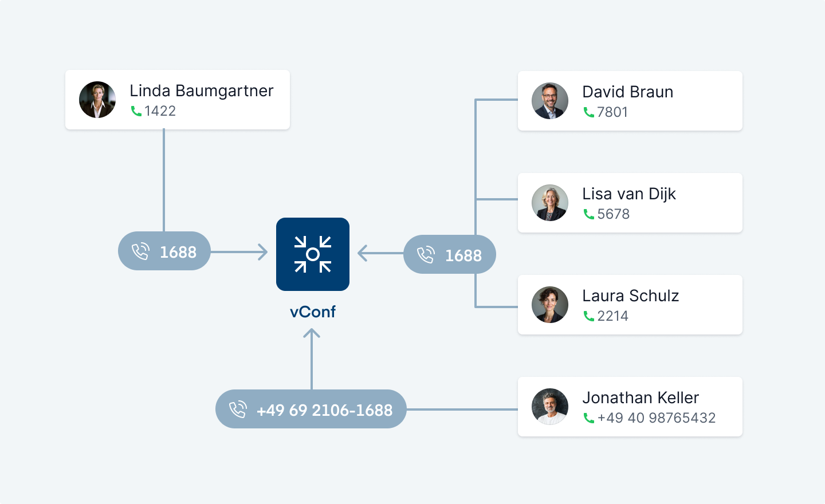Click the vConf conference icon
The image size is (825, 504).
pyautogui.click(x=313, y=254)
